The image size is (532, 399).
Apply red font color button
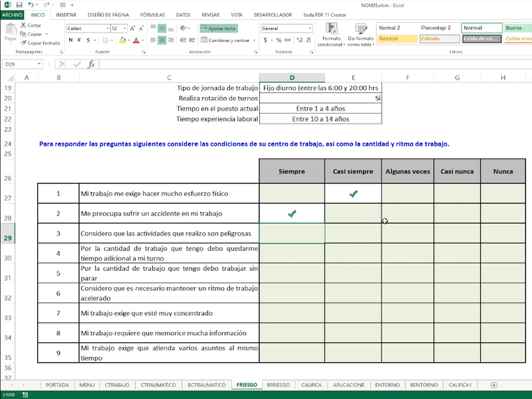coord(136,40)
